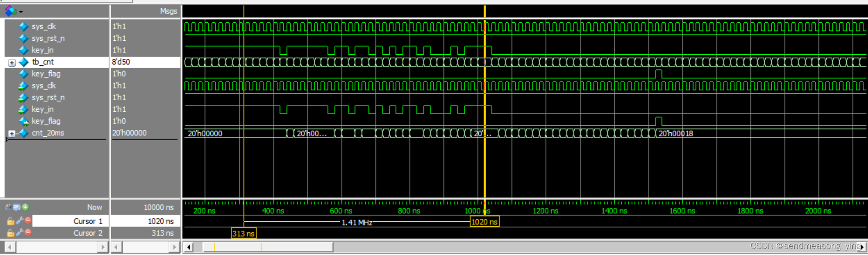The image size is (868, 255).
Task: Click the Cursor 2 time value 313 ns
Action: tap(162, 233)
